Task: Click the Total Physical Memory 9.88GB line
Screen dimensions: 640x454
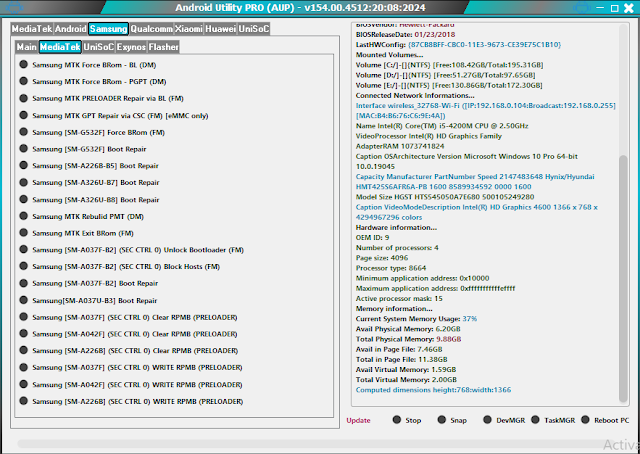Action: point(408,339)
